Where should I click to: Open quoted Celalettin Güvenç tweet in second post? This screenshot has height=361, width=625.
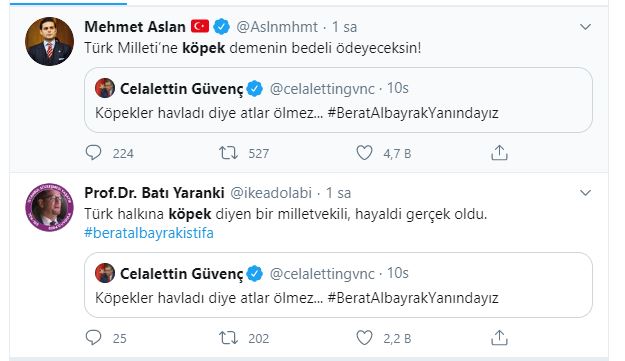(338, 285)
